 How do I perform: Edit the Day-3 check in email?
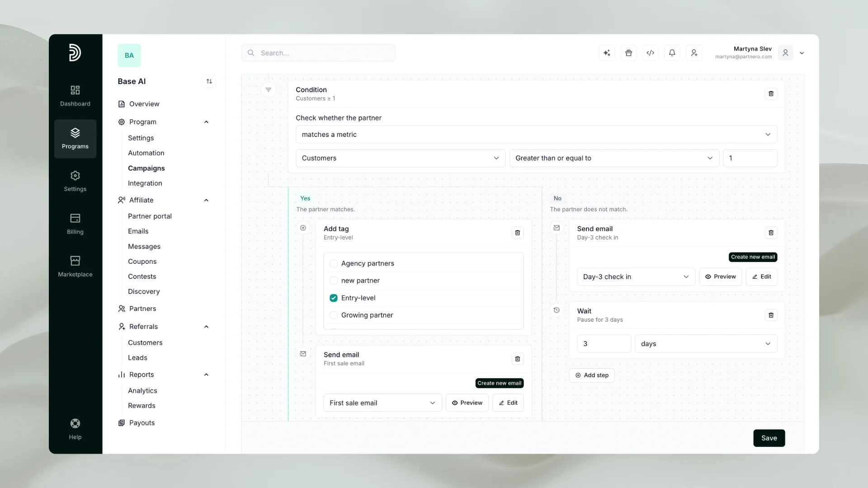tap(761, 277)
